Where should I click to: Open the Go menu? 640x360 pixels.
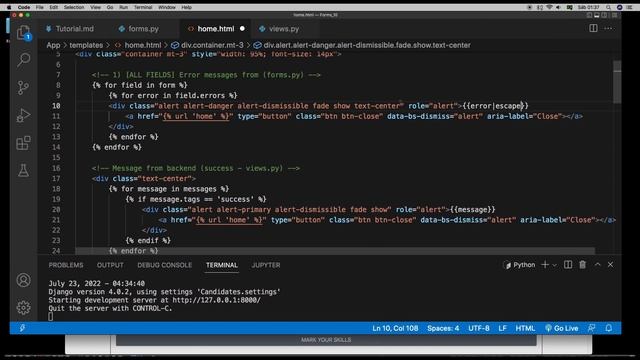[110, 7]
